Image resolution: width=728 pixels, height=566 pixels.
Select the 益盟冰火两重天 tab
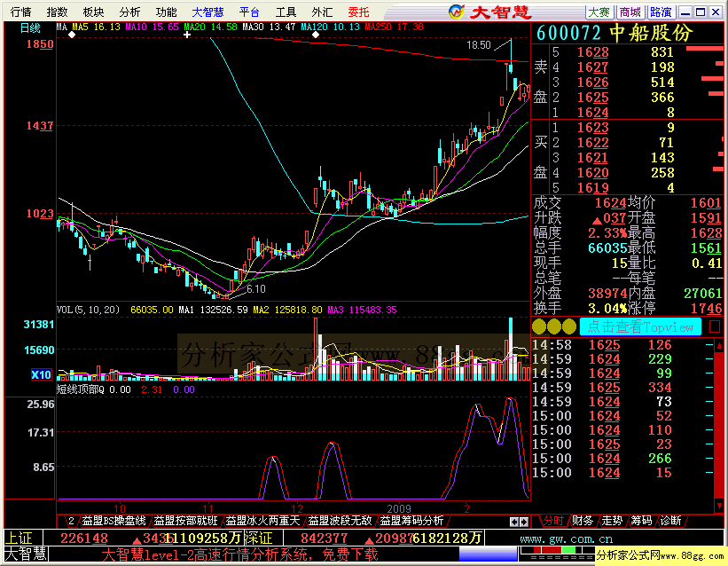click(x=262, y=521)
